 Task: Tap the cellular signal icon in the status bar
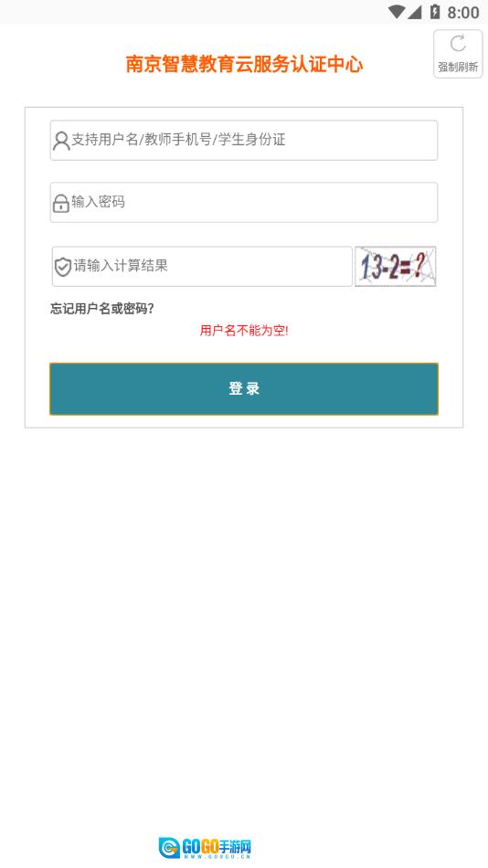click(414, 12)
